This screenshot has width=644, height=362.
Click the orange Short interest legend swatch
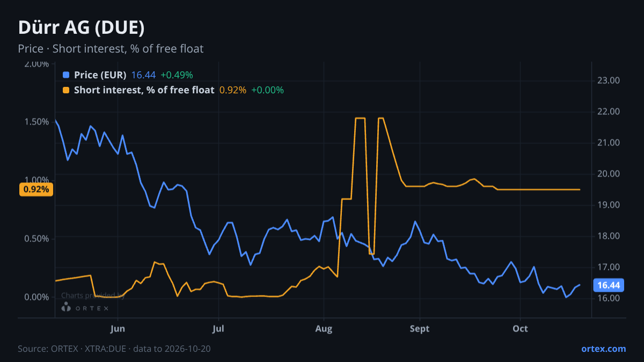point(66,90)
